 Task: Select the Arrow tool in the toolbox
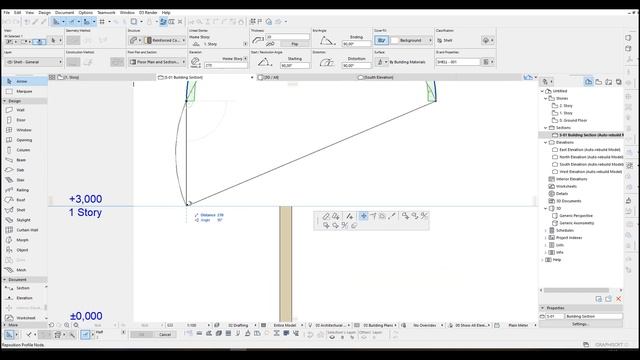pos(24,81)
